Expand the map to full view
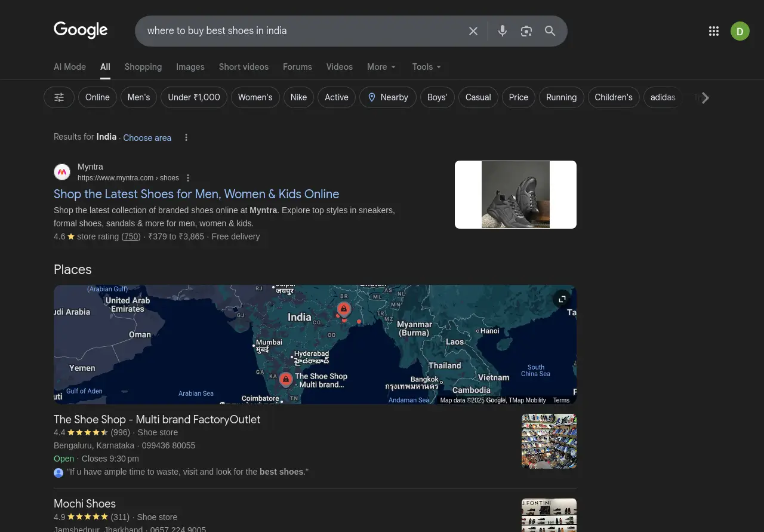This screenshot has width=764, height=532. [562, 299]
